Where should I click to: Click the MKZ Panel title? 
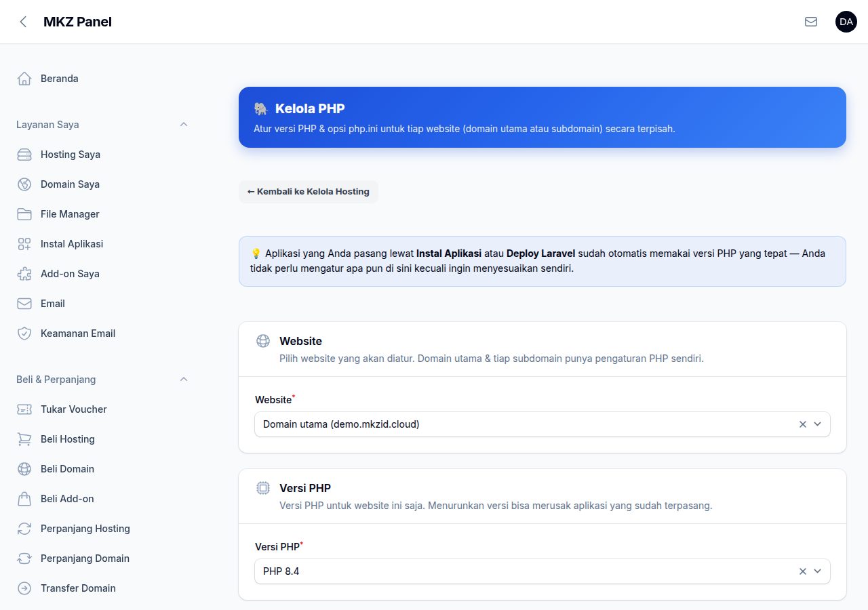point(77,22)
